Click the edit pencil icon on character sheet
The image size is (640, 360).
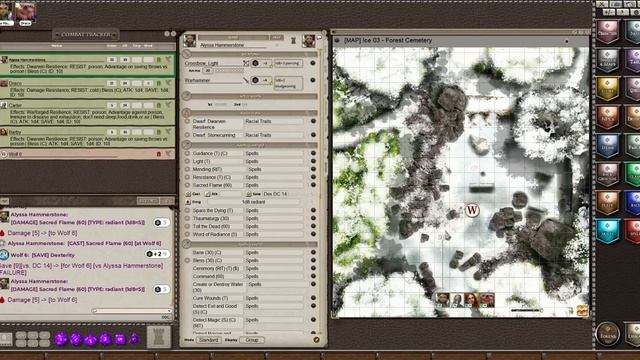(316, 340)
